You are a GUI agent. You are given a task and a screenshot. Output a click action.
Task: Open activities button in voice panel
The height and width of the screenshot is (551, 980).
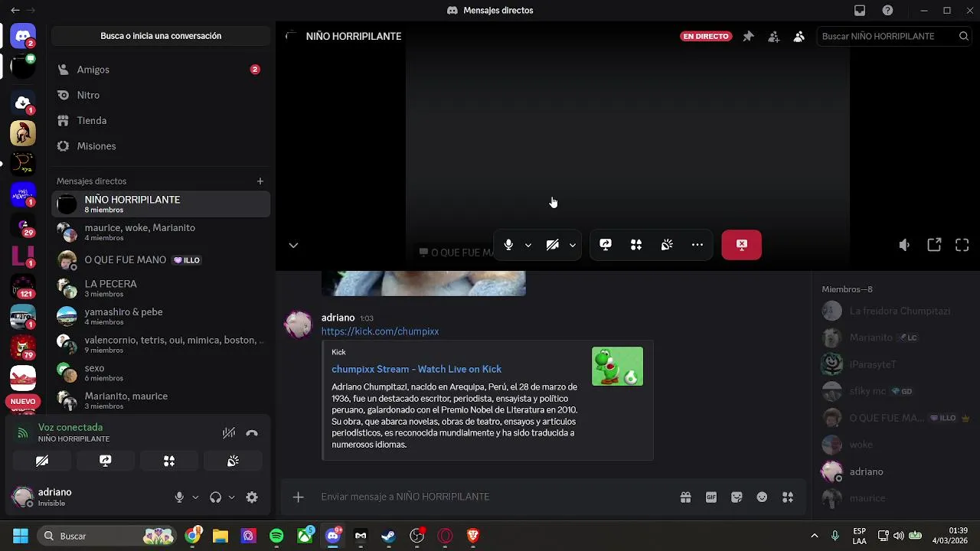click(x=169, y=461)
